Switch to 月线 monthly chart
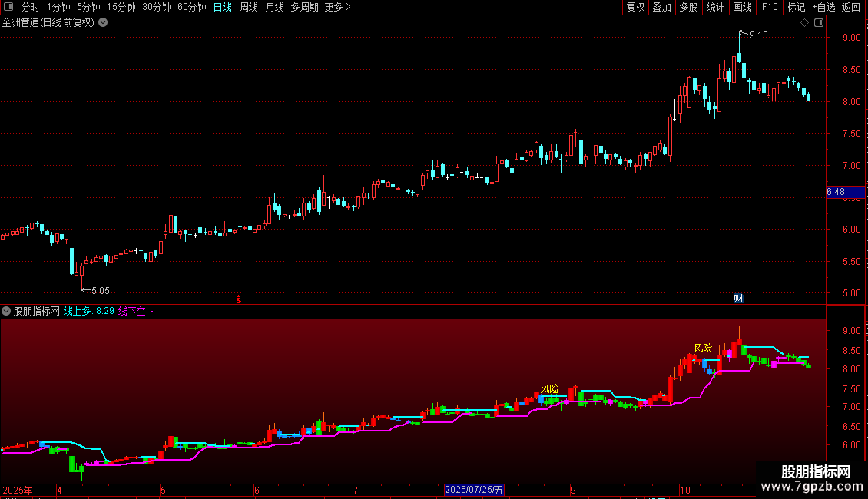Viewport: 868px width, 499px height. [274, 7]
